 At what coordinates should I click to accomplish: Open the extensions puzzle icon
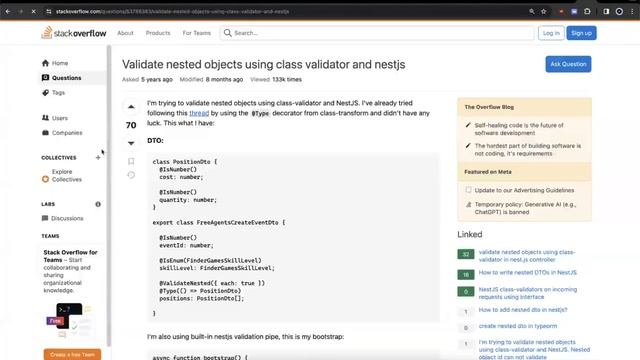[587, 11]
